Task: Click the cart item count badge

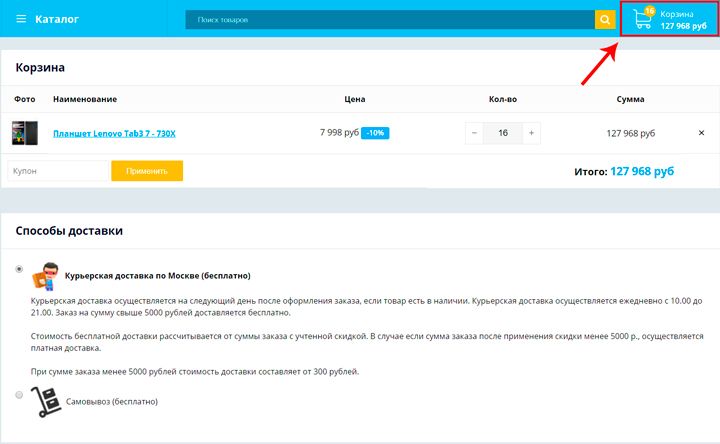Action: pyautogui.click(x=650, y=11)
